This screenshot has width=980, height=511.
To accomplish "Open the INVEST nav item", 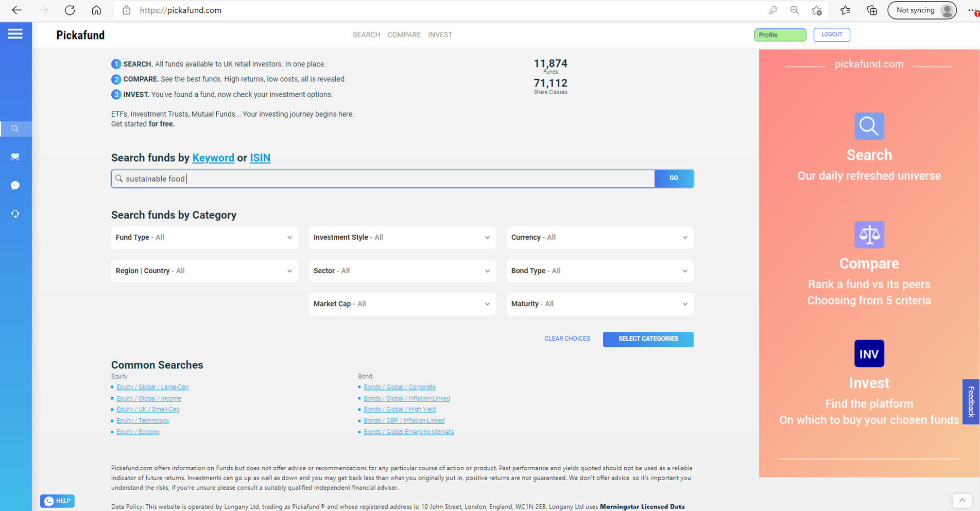I will point(440,35).
